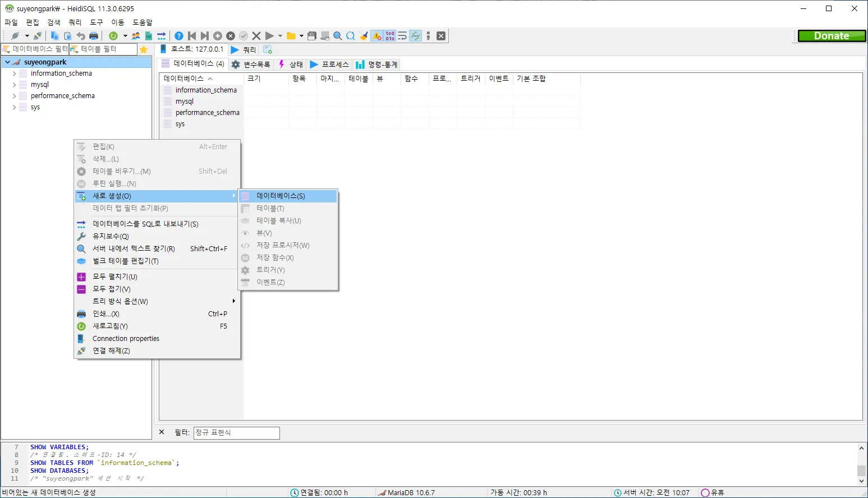The height and width of the screenshot is (498, 868).
Task: Expand the mysql database tree node
Action: coord(14,85)
